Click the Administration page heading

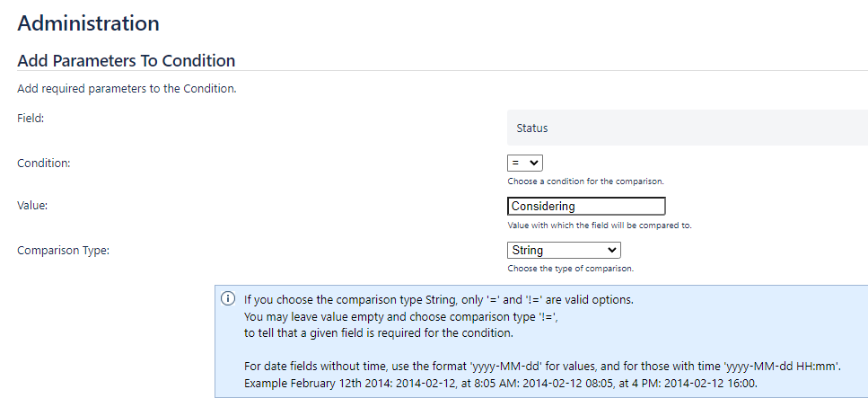(x=89, y=23)
